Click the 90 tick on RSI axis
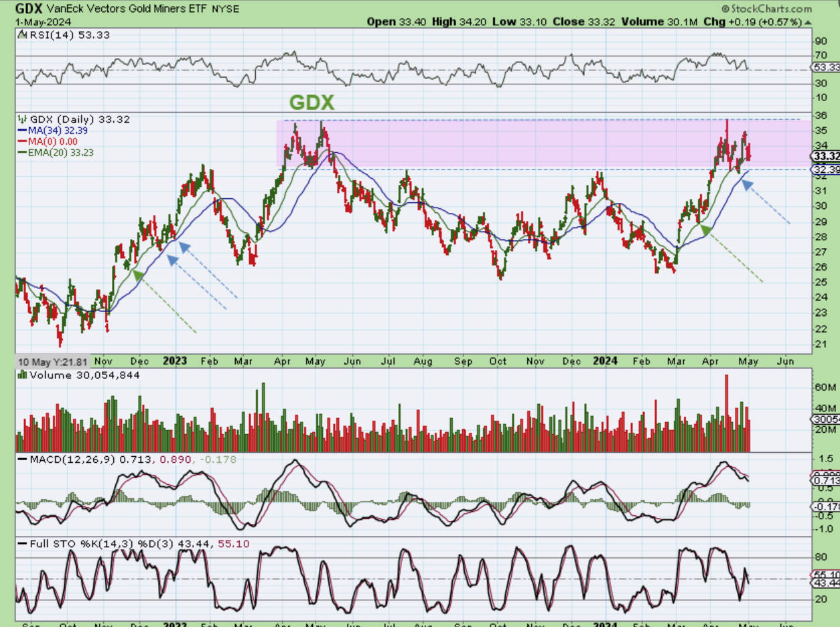840x627 pixels. point(820,40)
